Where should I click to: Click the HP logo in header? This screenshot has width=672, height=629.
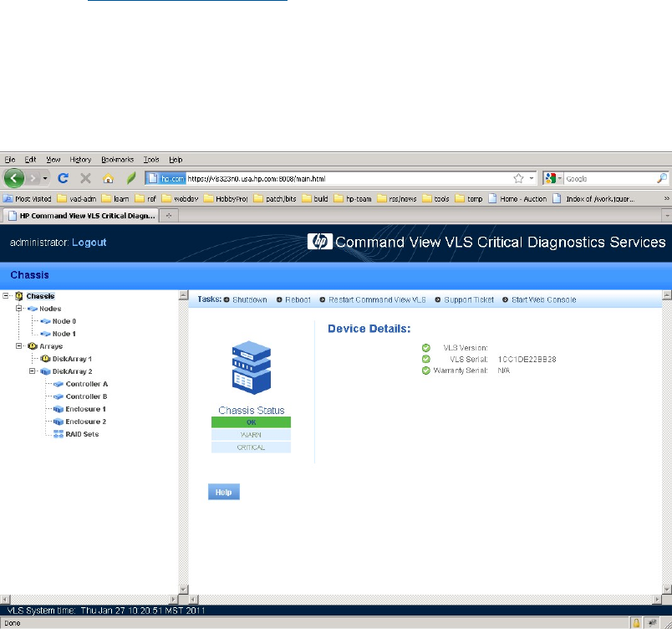(320, 242)
